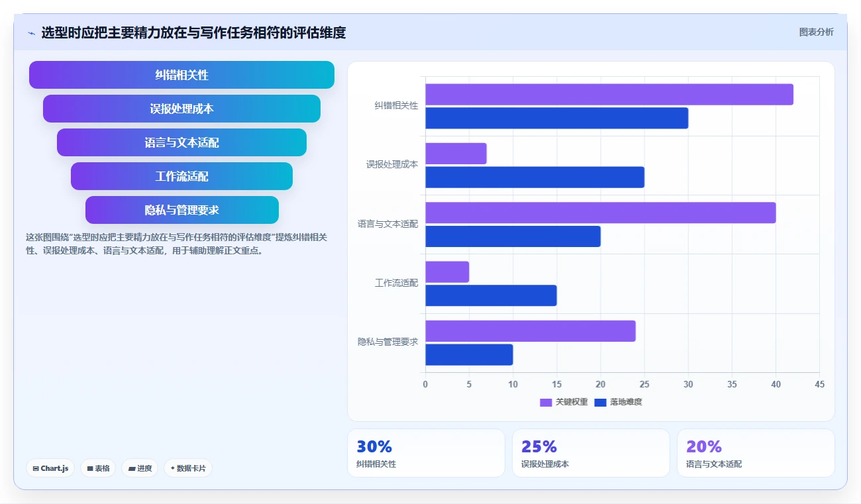
Task: Click the 语言与文本适配 chart axis label
Action: point(388,224)
